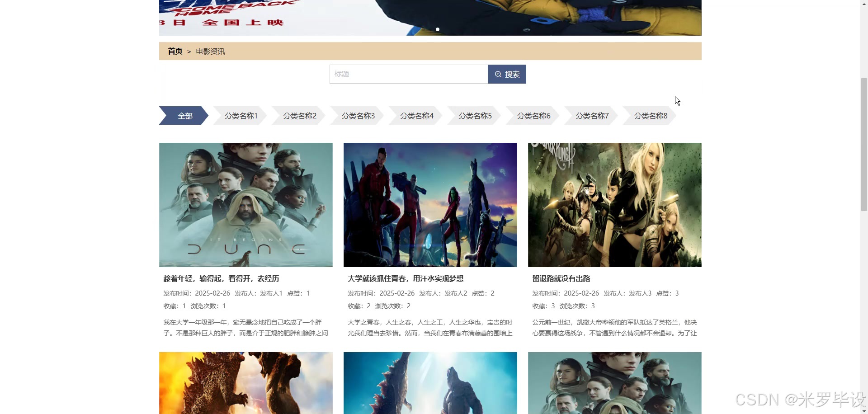Select the 全部 category tab

coord(184,116)
